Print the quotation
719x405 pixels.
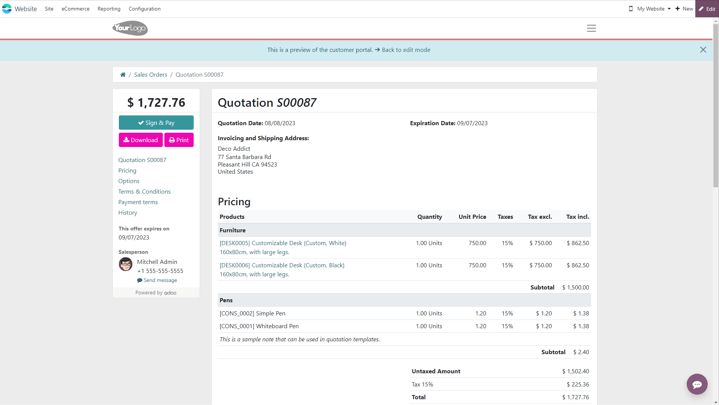(x=179, y=140)
